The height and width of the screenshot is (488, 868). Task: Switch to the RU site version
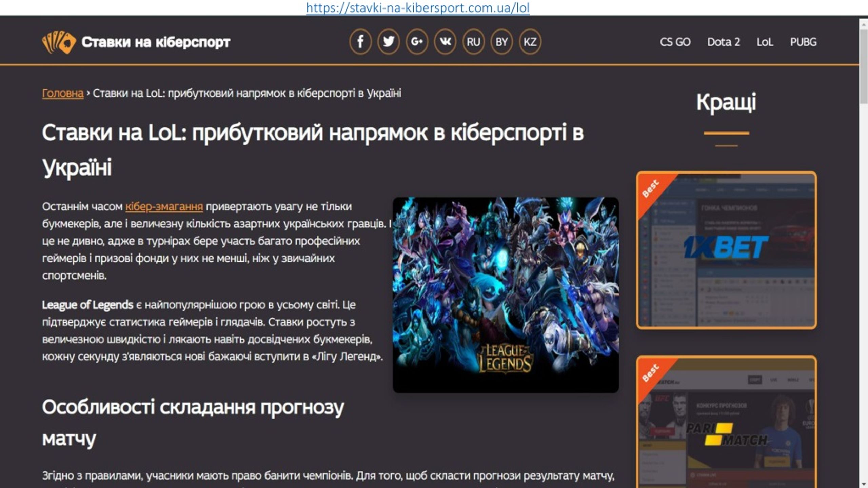click(x=473, y=42)
